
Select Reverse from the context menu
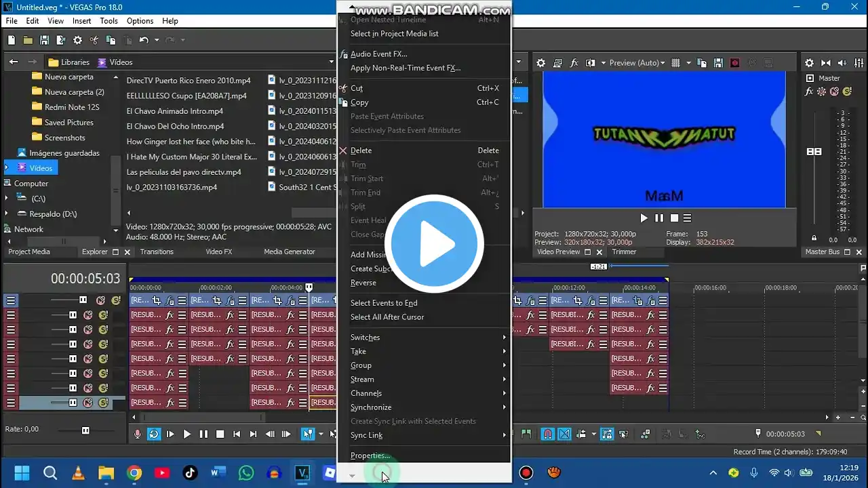363,283
